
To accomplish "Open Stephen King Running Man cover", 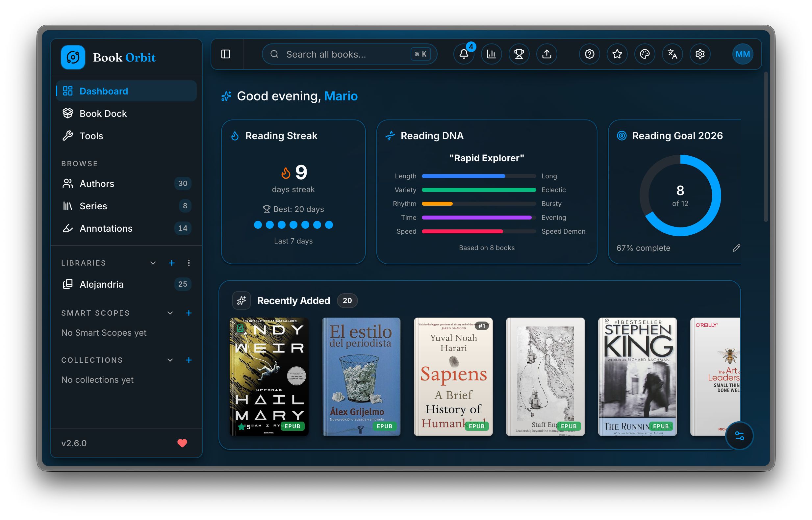I will point(638,377).
